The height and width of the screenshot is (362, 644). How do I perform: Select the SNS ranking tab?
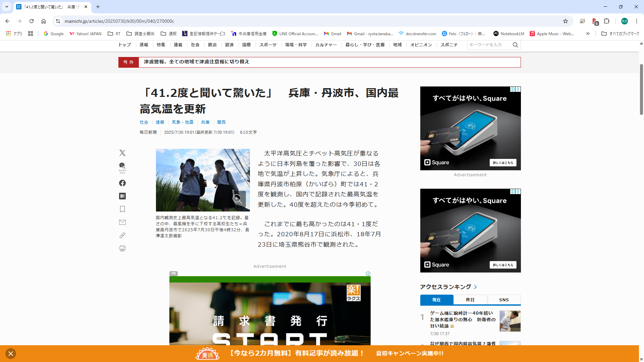point(504,300)
